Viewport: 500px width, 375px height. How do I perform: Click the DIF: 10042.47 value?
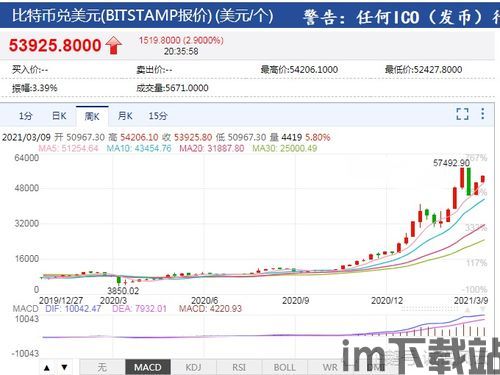(x=73, y=308)
